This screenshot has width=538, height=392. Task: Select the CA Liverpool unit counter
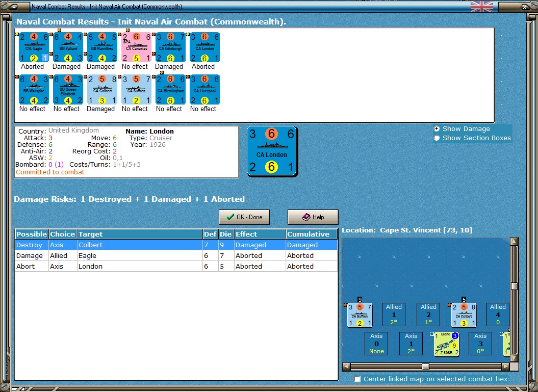(x=205, y=90)
